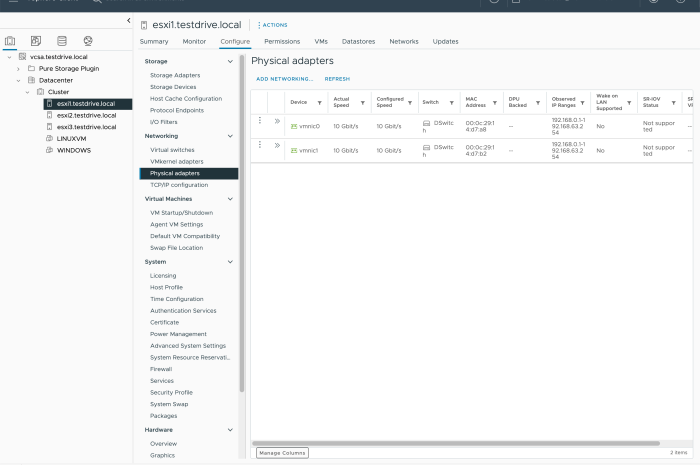Viewport: 700px width, 465px height.
Task: Switch to the Monitor tab
Action: click(194, 42)
